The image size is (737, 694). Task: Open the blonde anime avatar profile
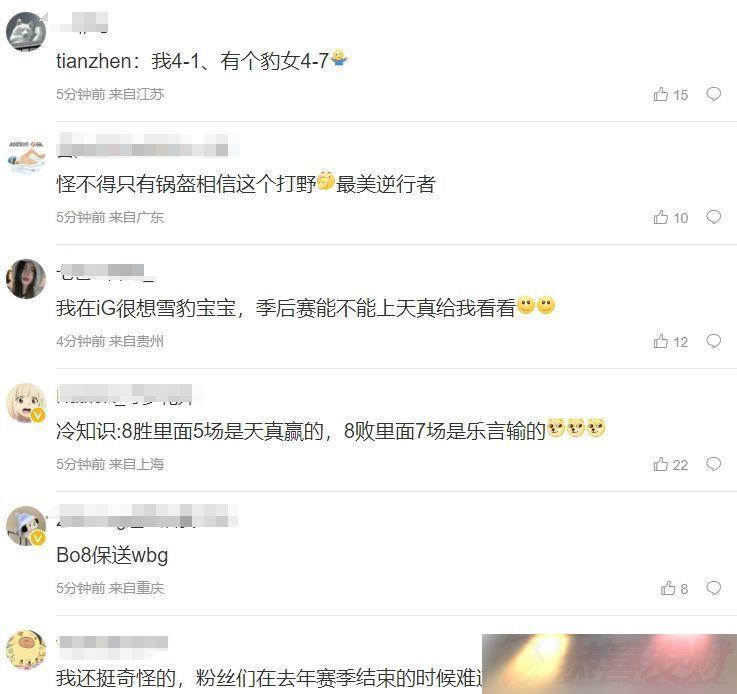point(26,403)
